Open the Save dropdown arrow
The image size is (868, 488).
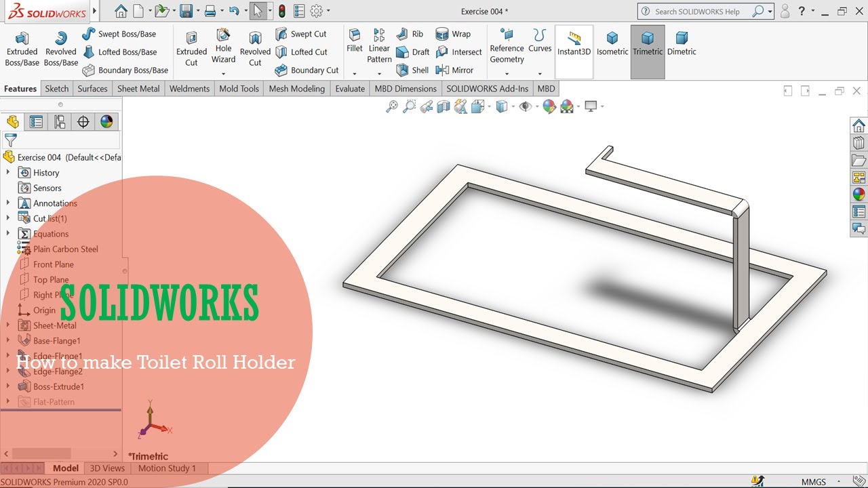pyautogui.click(x=198, y=11)
